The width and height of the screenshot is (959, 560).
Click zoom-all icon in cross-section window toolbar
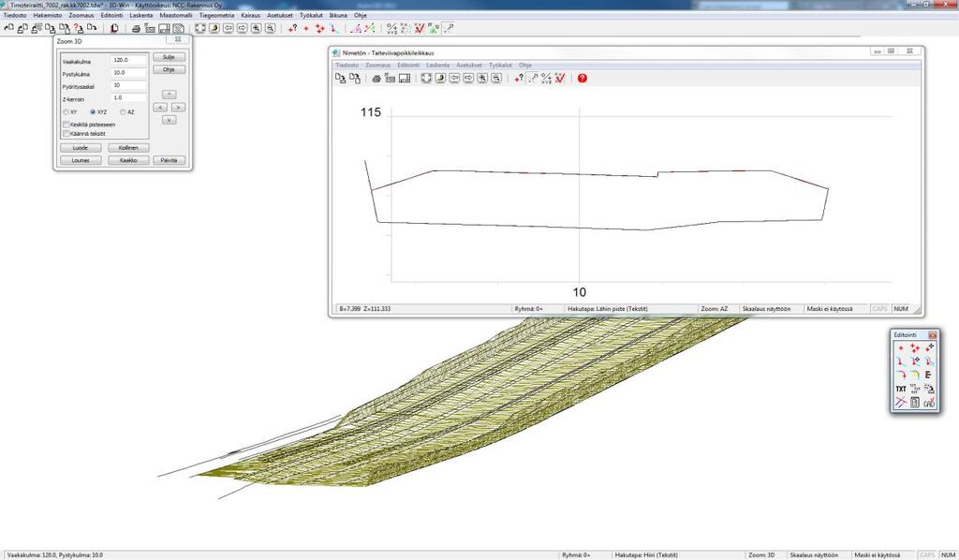(x=426, y=79)
